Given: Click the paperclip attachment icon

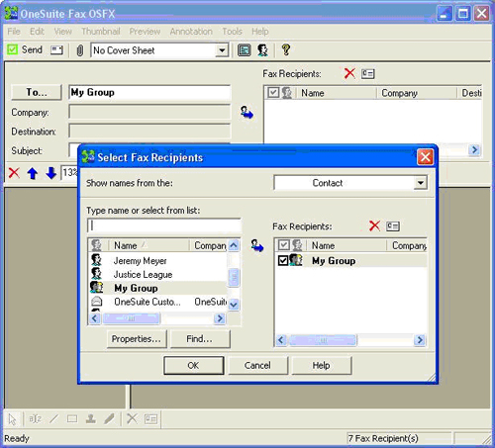Looking at the screenshot, I should [79, 50].
